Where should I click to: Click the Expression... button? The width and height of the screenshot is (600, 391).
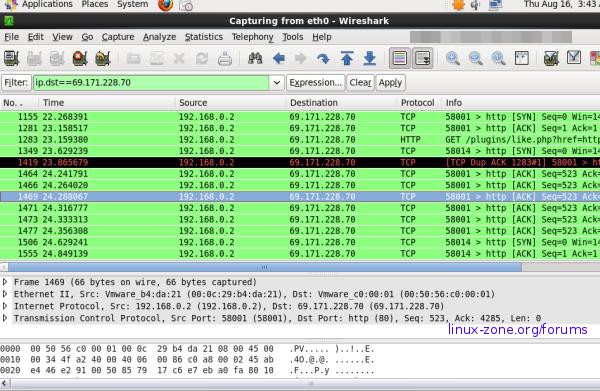pyautogui.click(x=315, y=83)
